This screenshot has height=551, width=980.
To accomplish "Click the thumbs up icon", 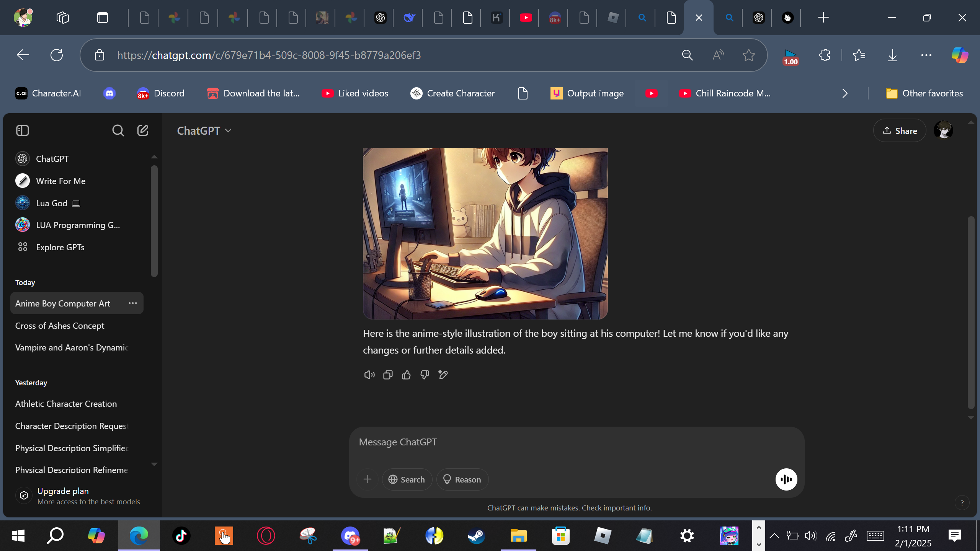I will click(406, 375).
